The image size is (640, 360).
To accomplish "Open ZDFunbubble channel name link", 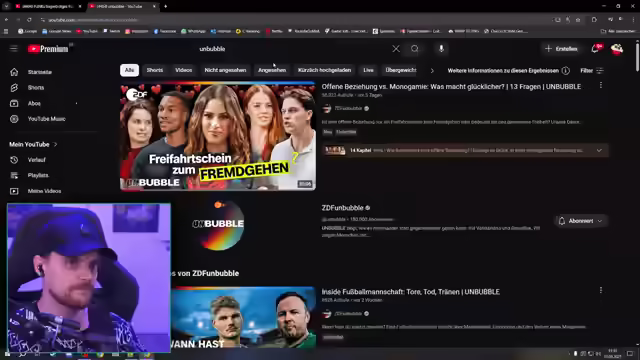I will coord(342,208).
